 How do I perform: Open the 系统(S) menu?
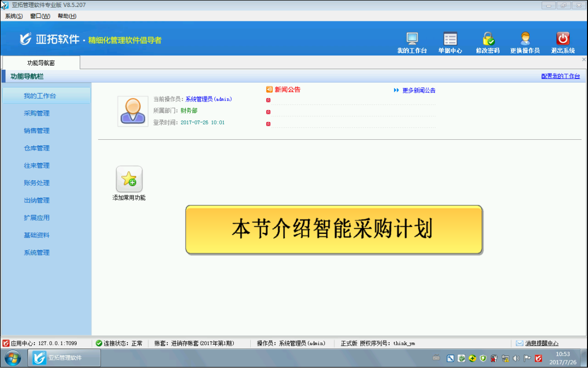pos(14,16)
